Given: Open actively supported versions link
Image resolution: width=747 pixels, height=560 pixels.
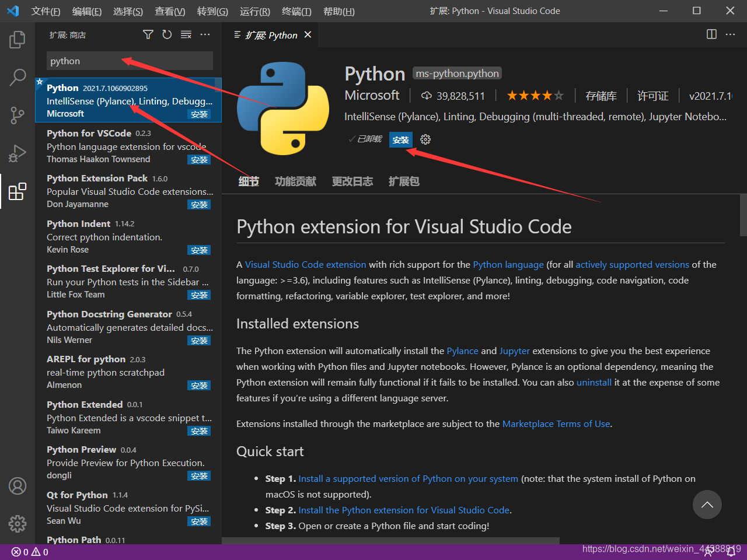Looking at the screenshot, I should click(x=633, y=264).
